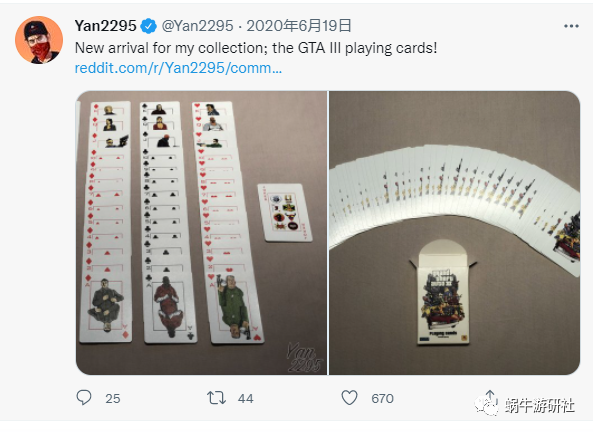Like the tweet with heart icon
Screen dimensions: 593x432
tap(349, 398)
